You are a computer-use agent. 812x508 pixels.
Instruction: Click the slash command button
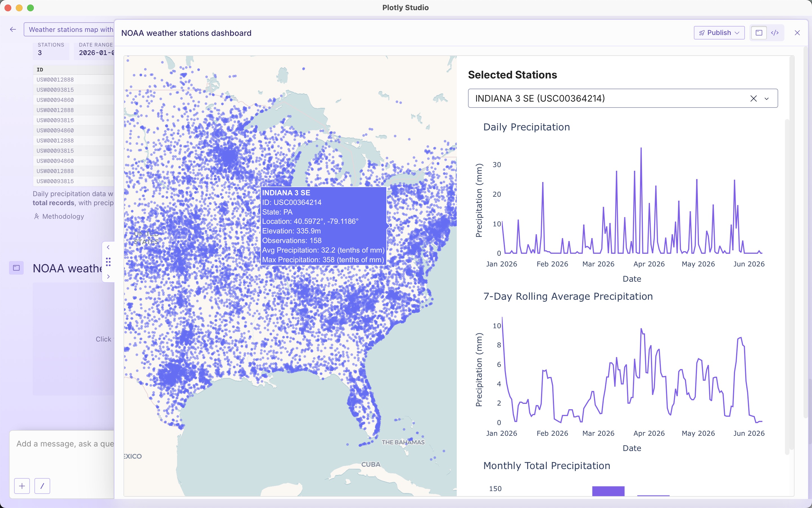(x=42, y=486)
